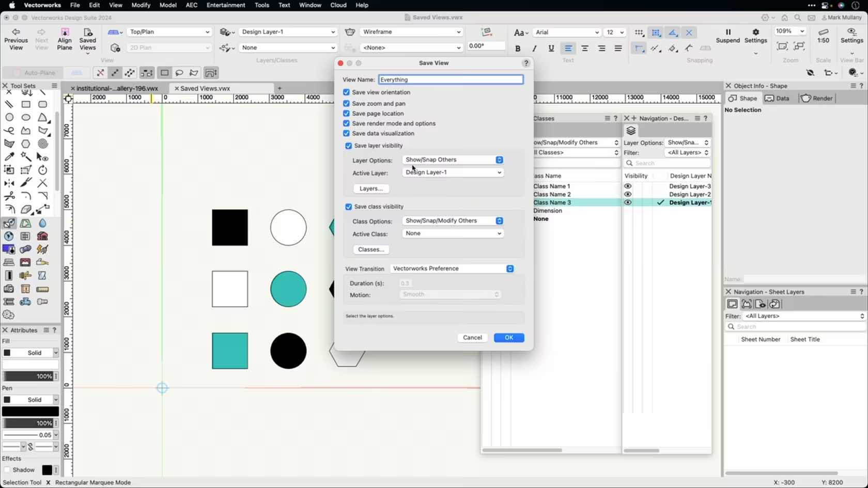Click the View Name text field
868x488 pixels.
click(x=451, y=80)
